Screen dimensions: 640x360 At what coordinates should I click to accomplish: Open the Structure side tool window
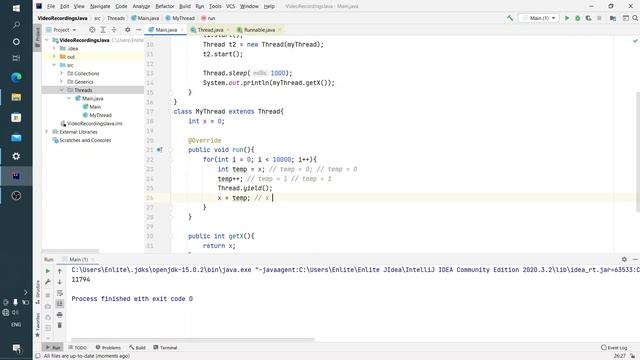(x=38, y=291)
